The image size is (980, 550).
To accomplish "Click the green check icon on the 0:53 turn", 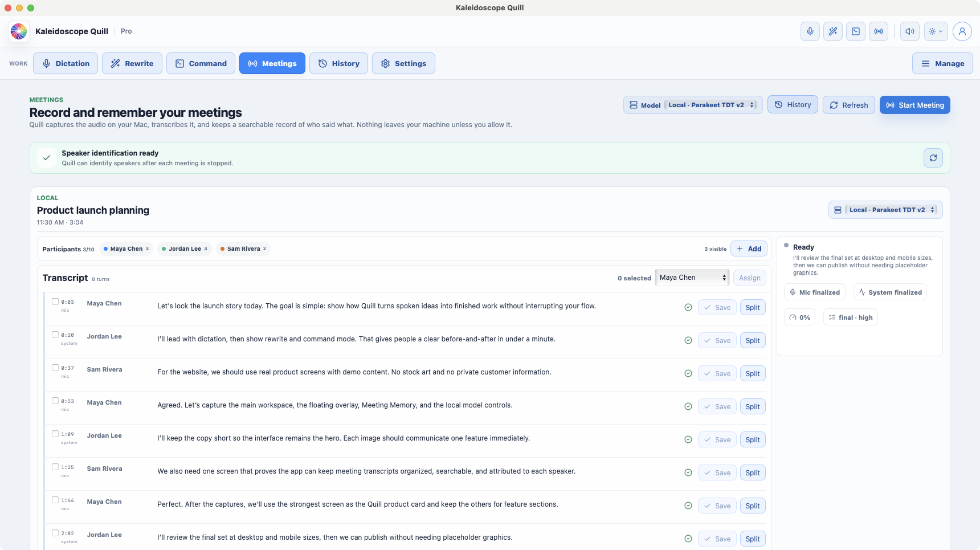I will pyautogui.click(x=688, y=406).
